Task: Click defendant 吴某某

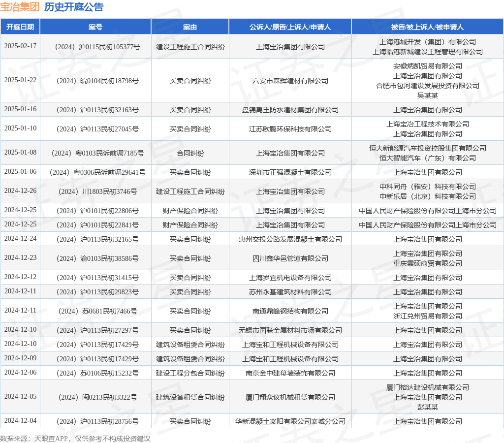Action: tap(428, 95)
